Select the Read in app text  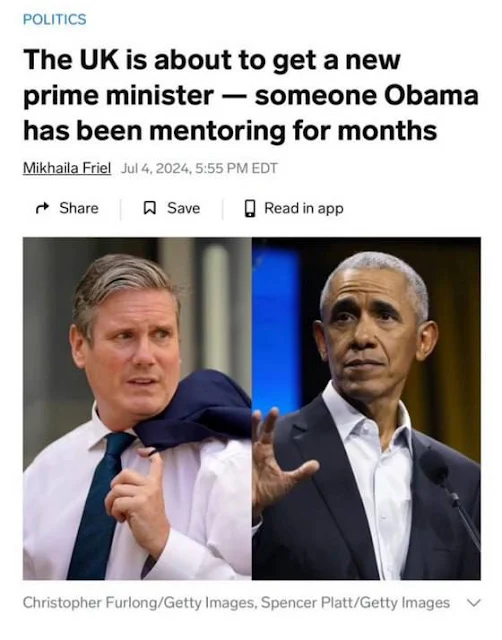point(304,208)
